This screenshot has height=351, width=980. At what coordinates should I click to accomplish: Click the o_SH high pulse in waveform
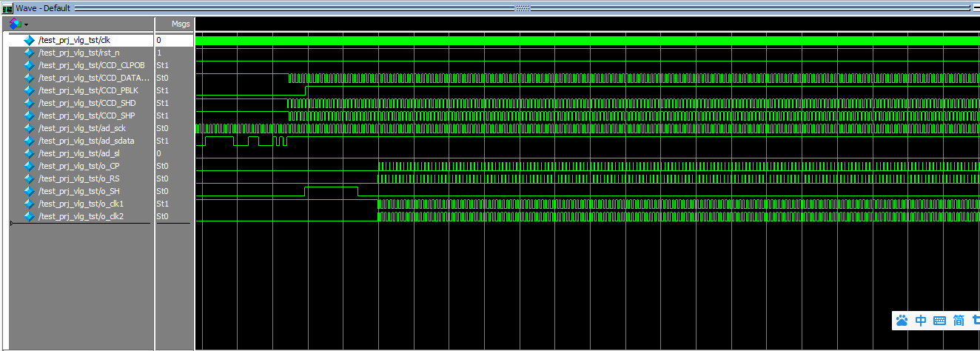331,189
